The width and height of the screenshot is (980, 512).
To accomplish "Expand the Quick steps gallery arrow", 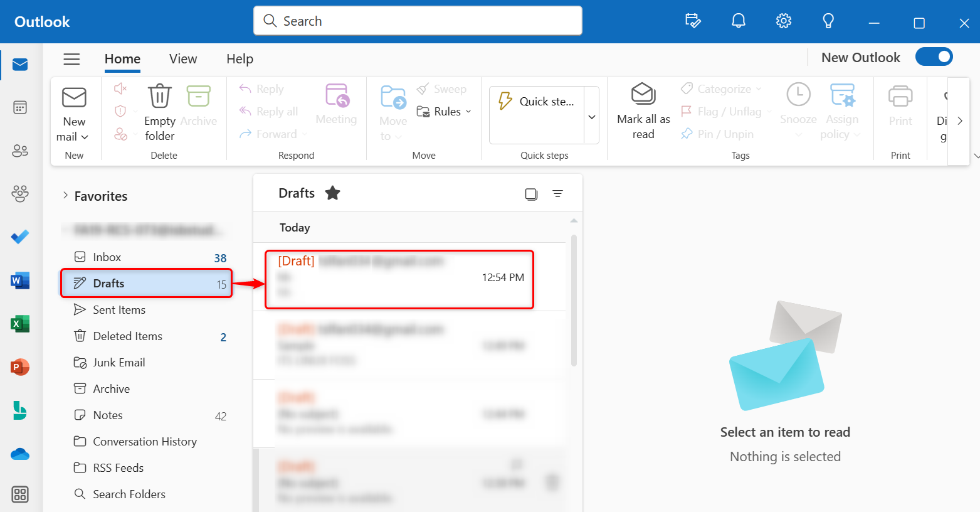I will (x=591, y=117).
